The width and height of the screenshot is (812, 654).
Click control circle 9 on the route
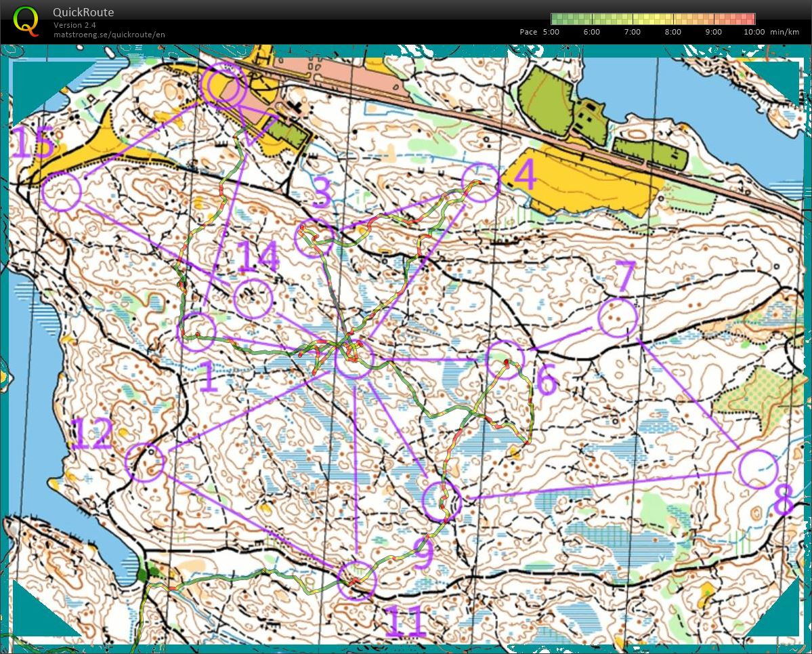pyautogui.click(x=442, y=502)
